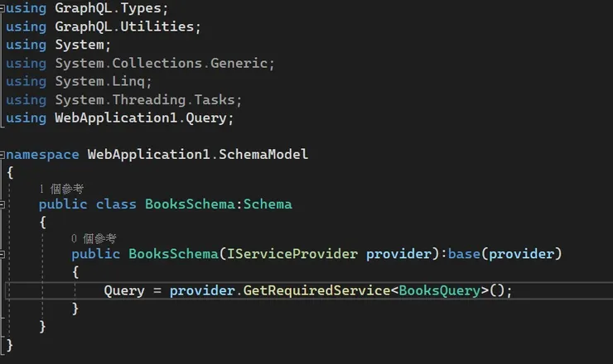Collapse the namespace WebApplication1.SchemaModel block
613x364 pixels.
pos(2,155)
